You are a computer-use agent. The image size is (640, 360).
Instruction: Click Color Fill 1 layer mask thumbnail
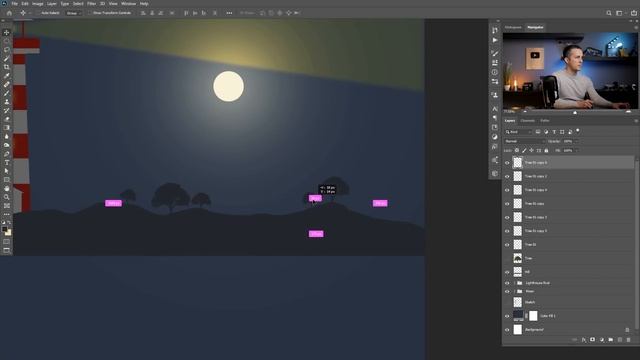click(x=533, y=316)
